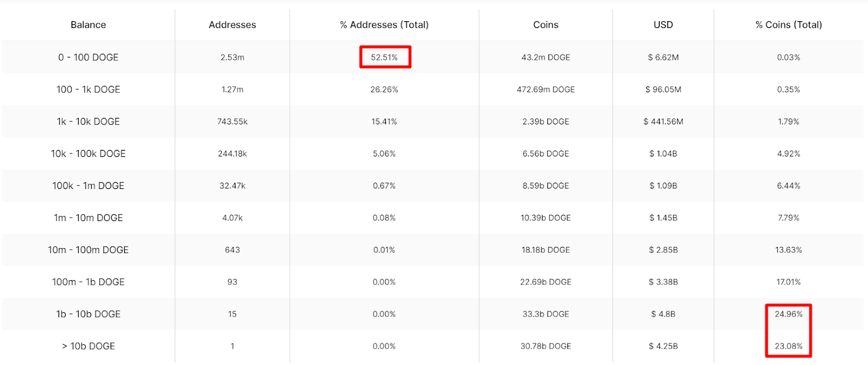Click the % Coins (Total) header
Screen dimensions: 868x365
pyautogui.click(x=788, y=25)
